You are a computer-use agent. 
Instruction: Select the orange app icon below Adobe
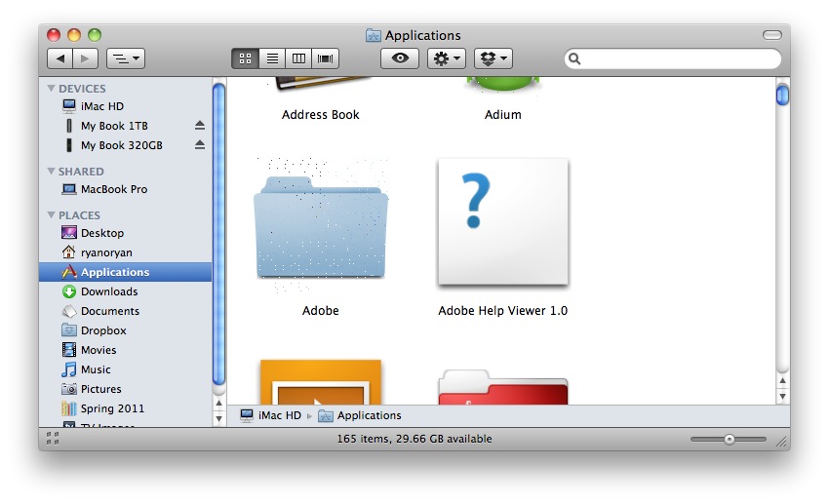coord(321,382)
